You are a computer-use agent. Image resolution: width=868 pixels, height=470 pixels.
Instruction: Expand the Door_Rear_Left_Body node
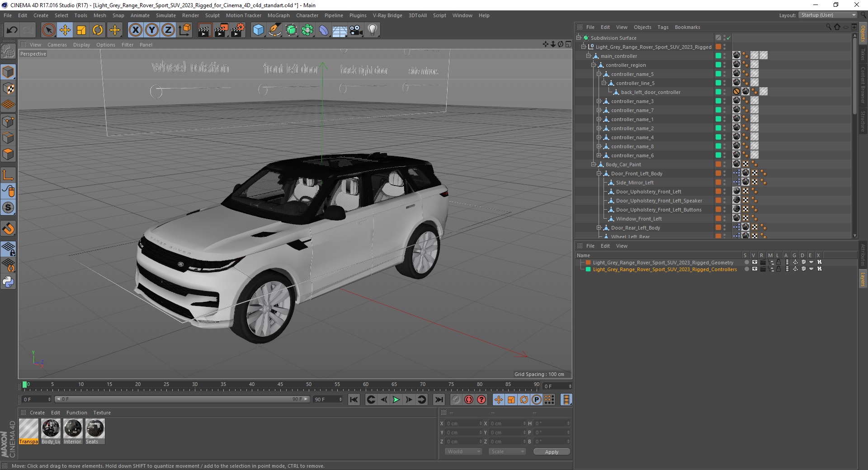pos(599,228)
